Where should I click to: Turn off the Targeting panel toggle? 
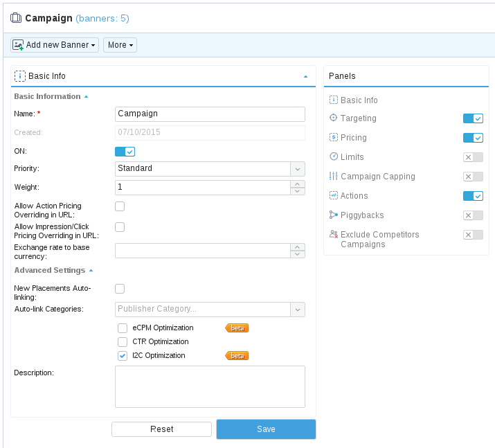coord(473,118)
